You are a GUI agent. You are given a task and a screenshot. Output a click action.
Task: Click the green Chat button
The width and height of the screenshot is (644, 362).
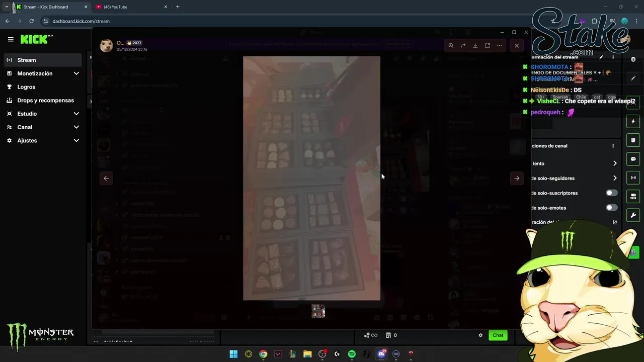[x=498, y=335]
